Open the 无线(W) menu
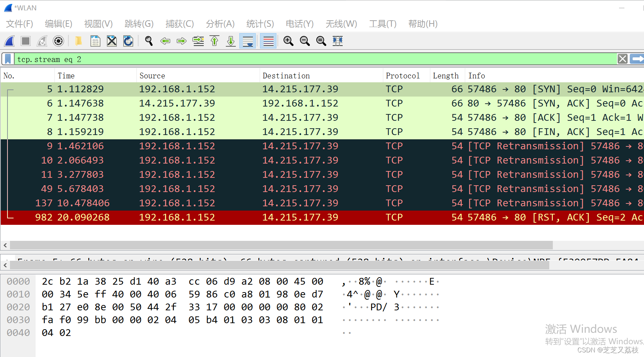Screen dimensions: 644x357 (341, 24)
